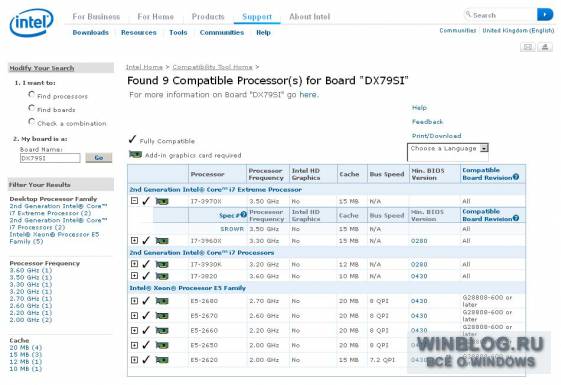Open the Feedback link
Screen dimensions: 561x385
point(427,122)
